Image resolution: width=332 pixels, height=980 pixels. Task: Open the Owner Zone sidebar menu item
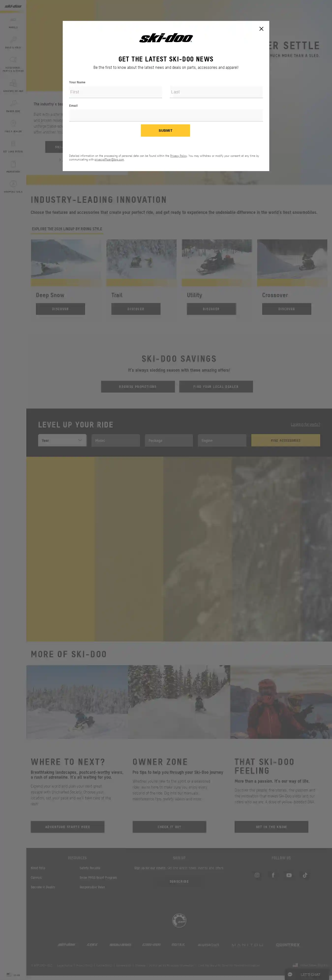13,105
